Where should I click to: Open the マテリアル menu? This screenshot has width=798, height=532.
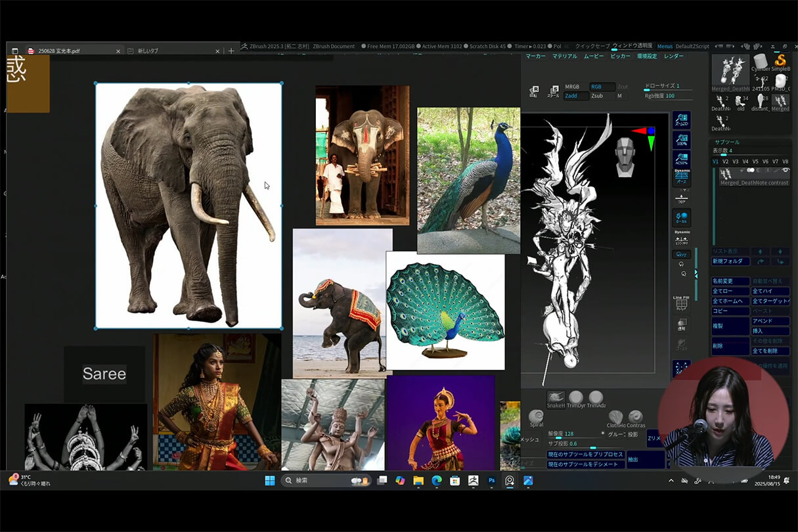564,56
